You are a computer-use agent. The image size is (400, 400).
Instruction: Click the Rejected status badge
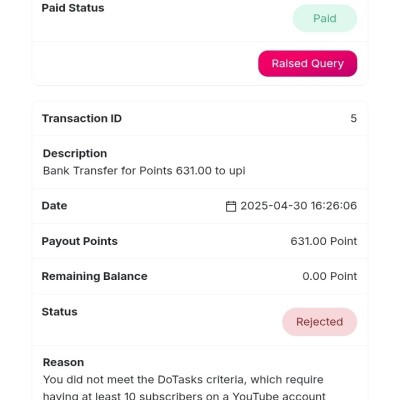point(319,322)
